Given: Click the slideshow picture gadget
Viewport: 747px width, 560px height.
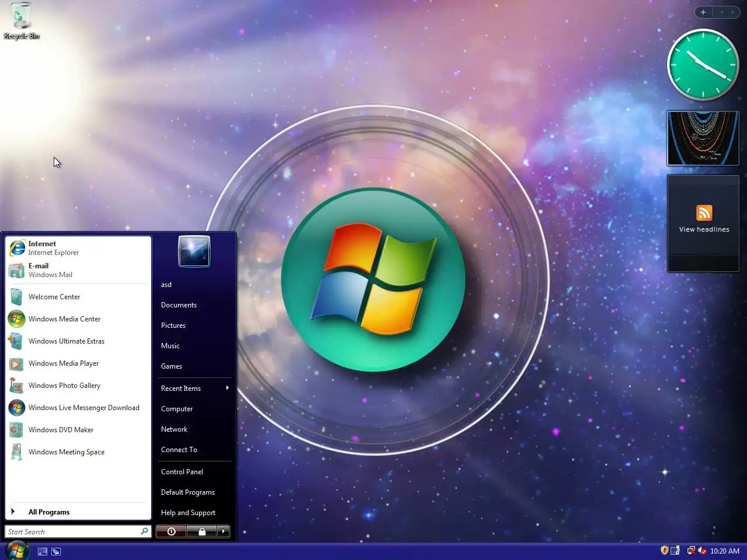Looking at the screenshot, I should point(703,138).
